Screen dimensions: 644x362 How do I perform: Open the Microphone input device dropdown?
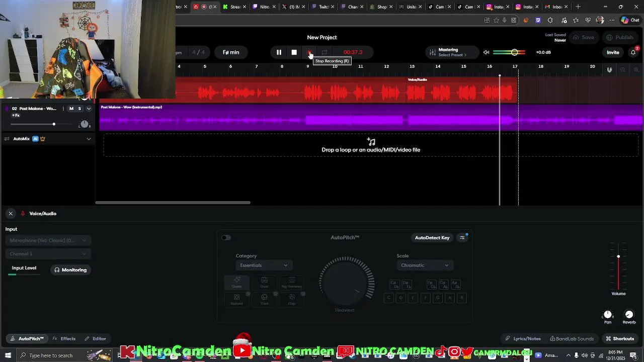click(48, 240)
